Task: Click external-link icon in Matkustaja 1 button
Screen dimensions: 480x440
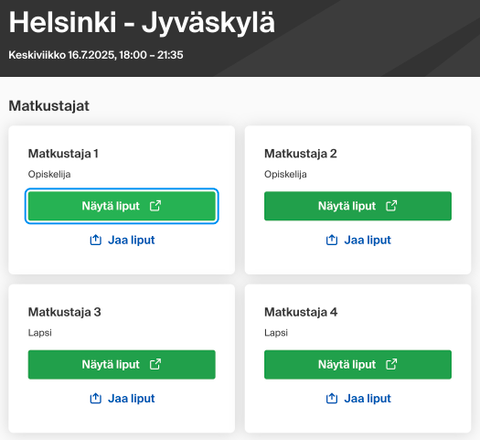Action: coord(155,206)
